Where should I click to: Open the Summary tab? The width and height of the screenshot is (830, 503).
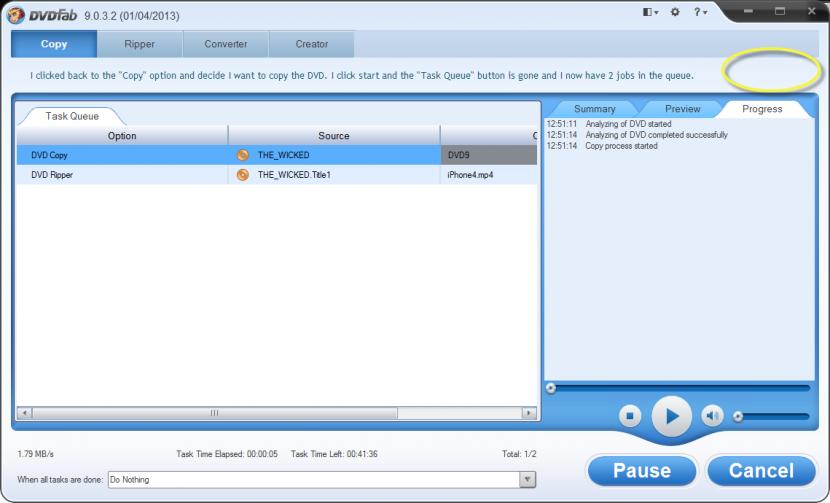[594, 109]
